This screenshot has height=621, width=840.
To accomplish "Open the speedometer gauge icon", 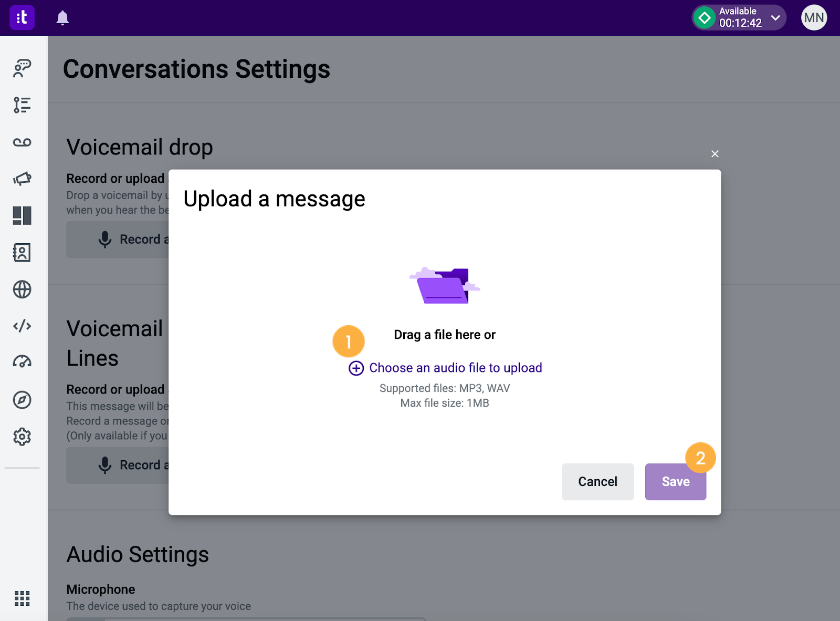I will [22, 361].
